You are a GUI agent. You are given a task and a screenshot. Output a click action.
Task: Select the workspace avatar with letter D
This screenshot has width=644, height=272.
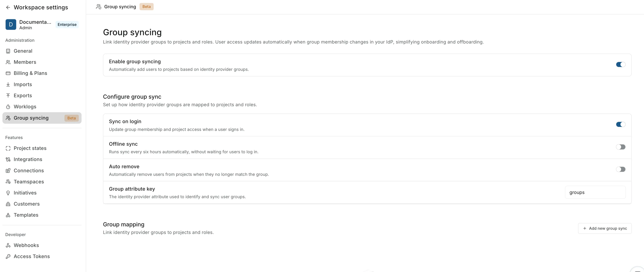pos(11,24)
